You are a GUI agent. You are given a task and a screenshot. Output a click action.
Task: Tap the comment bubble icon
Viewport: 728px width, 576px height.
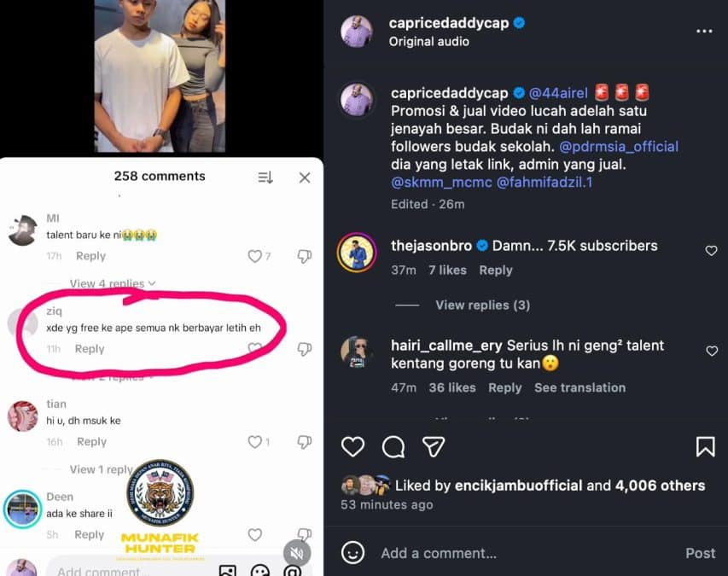pos(393,446)
